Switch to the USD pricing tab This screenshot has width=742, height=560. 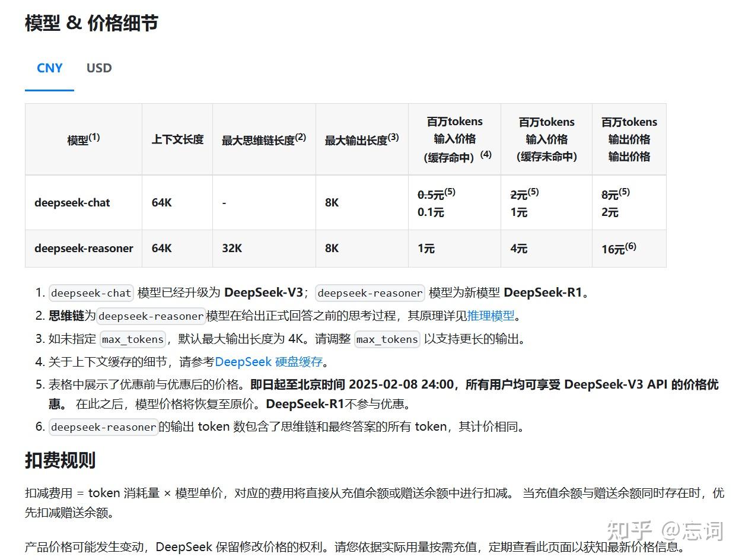tap(98, 68)
